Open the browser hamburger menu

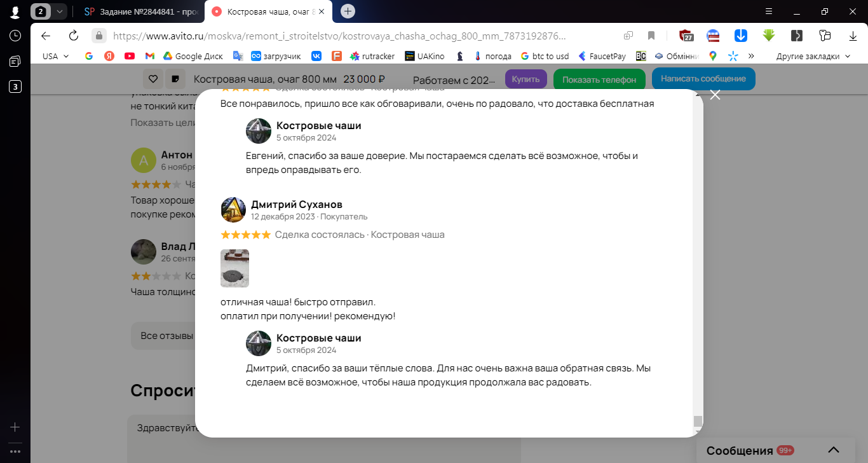click(769, 11)
